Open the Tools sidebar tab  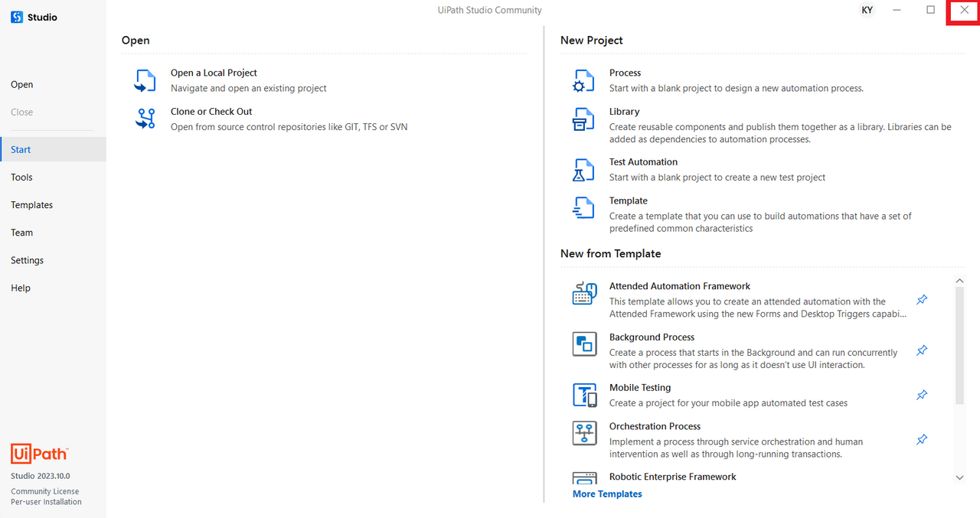(53, 177)
